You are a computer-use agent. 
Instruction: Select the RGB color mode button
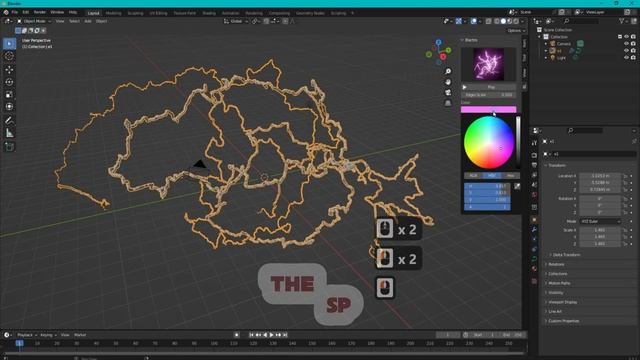(473, 176)
